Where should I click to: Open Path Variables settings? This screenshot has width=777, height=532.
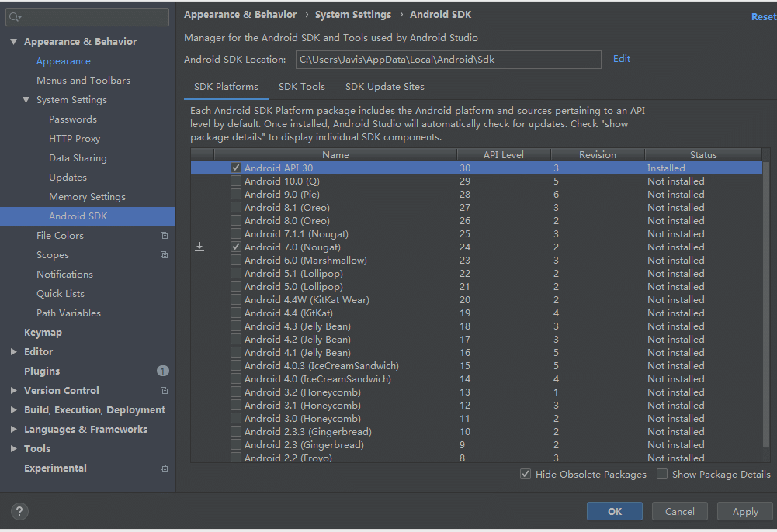click(68, 313)
